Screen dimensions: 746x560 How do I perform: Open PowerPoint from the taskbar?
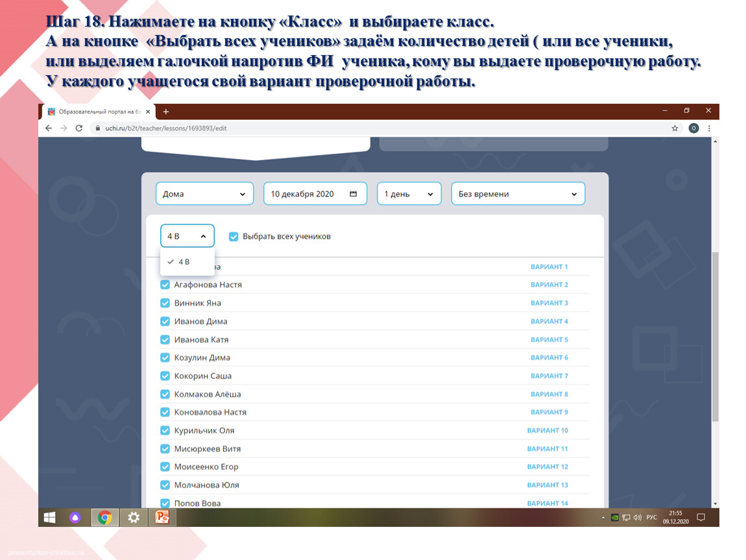click(x=162, y=517)
